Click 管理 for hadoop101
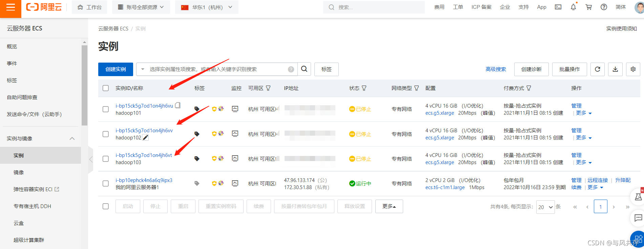Viewport: 644px width, 249px height. pos(576,106)
